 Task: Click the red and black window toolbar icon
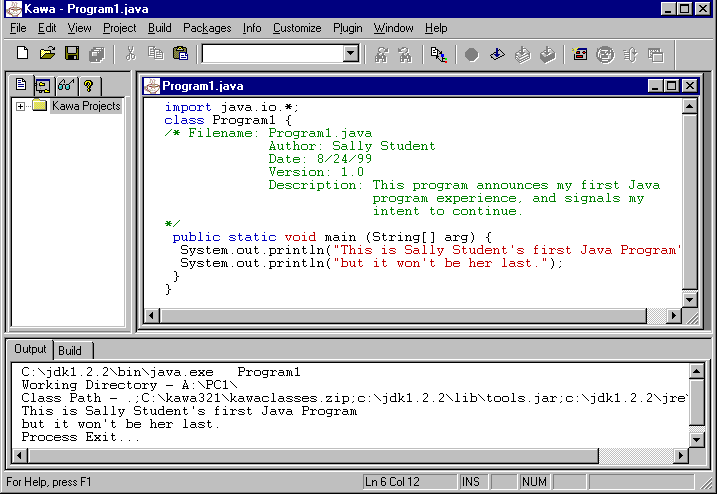(580, 55)
